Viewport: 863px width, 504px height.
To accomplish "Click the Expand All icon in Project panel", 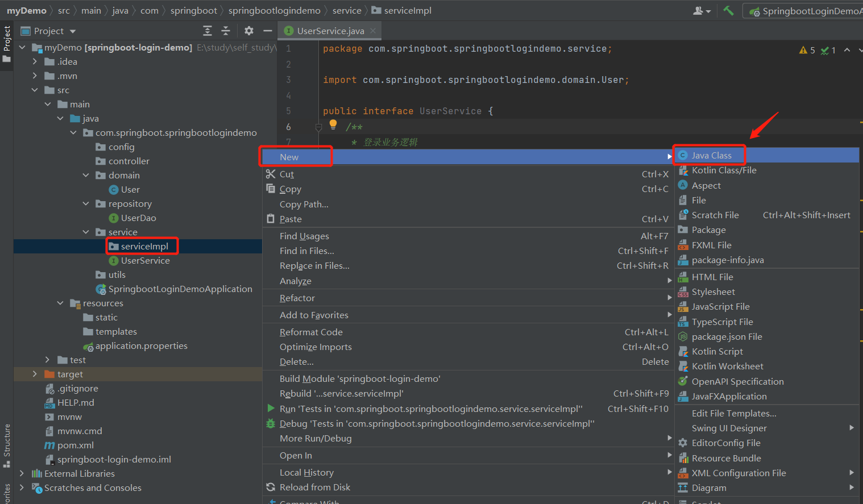I will click(208, 31).
